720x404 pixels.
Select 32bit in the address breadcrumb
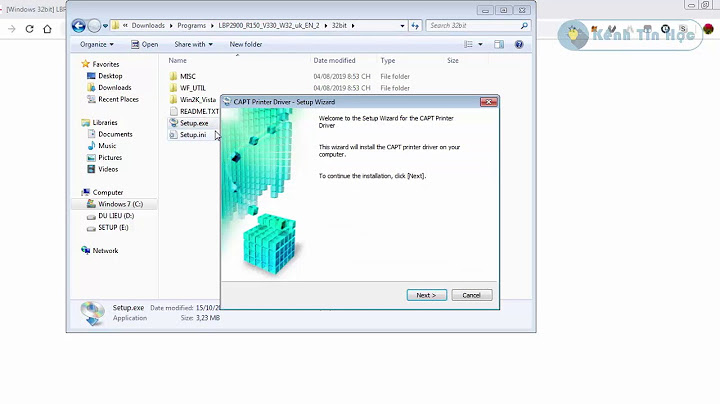pos(339,26)
